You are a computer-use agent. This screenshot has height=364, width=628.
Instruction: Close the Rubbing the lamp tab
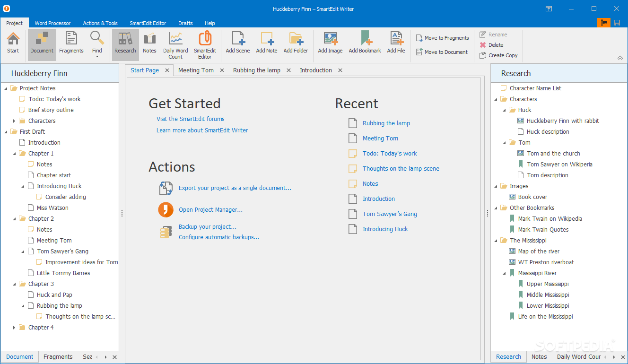[288, 70]
